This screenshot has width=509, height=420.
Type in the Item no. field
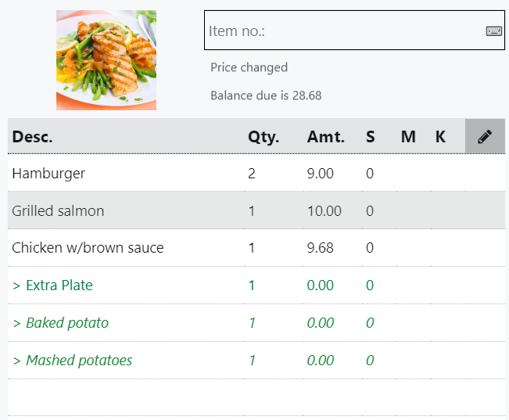[344, 31]
